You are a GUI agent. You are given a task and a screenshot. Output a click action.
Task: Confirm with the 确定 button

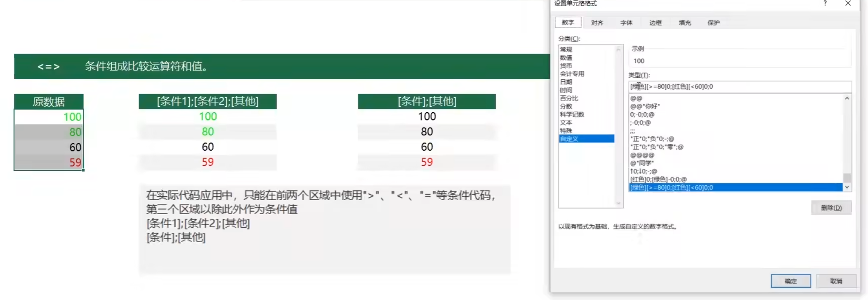point(790,281)
